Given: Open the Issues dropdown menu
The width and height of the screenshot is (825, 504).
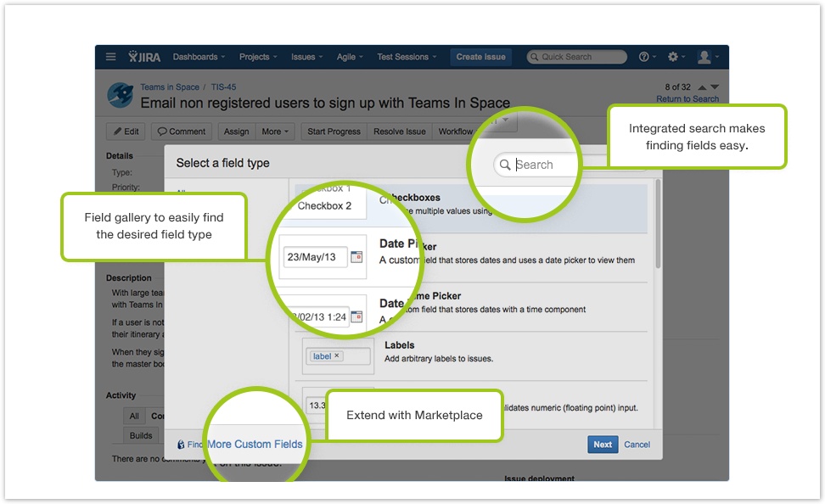Looking at the screenshot, I should point(306,57).
